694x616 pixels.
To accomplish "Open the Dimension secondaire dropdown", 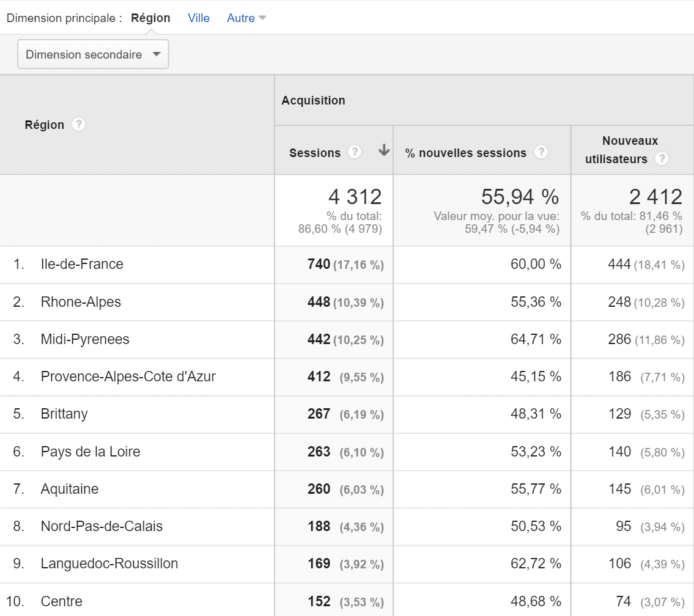I will [93, 54].
